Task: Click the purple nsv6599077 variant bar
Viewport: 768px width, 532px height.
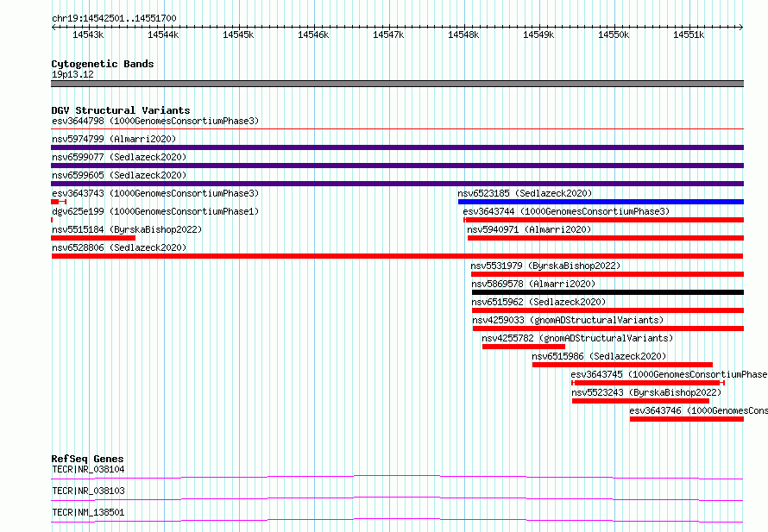Action: [397, 166]
